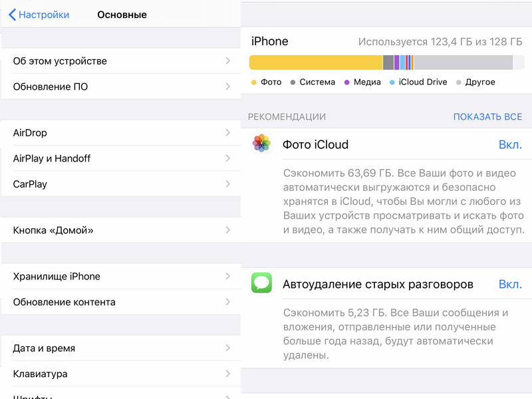The height and width of the screenshot is (399, 532).
Task: Tap the ПОКАЗАТЬ ВСЕ link
Action: [487, 117]
